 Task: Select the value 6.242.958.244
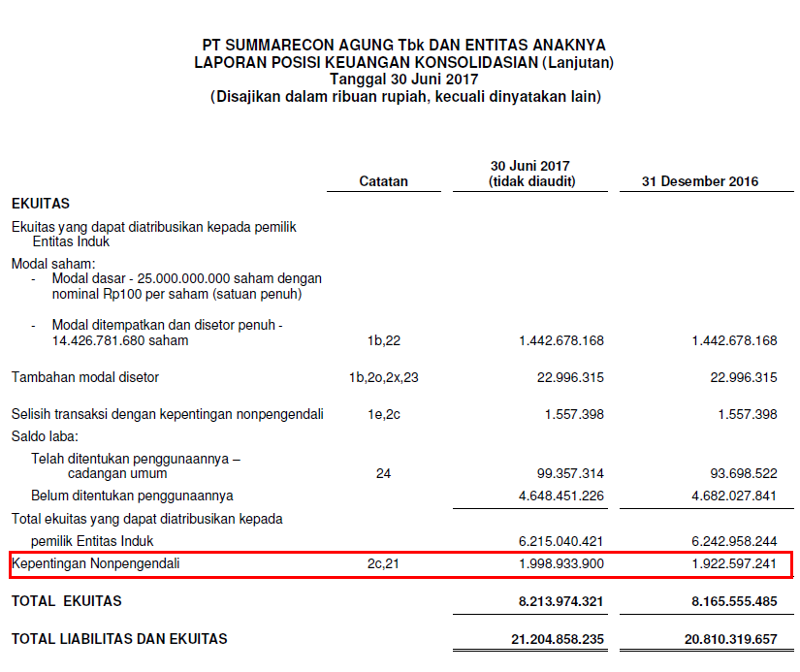click(734, 541)
